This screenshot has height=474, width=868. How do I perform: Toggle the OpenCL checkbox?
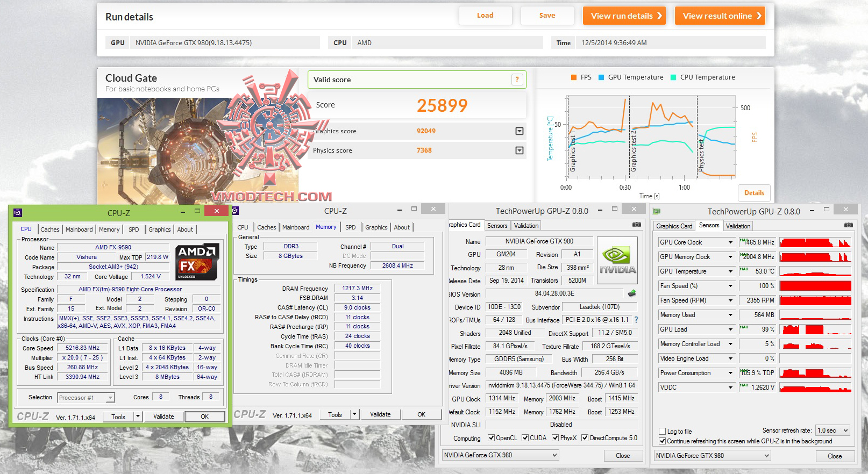click(x=491, y=438)
